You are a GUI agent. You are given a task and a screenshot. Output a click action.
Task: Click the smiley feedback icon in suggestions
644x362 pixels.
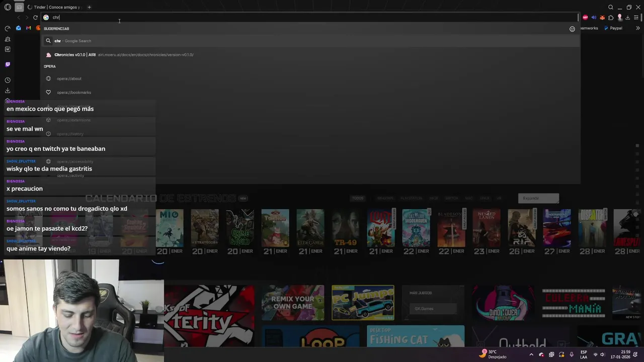point(572,29)
